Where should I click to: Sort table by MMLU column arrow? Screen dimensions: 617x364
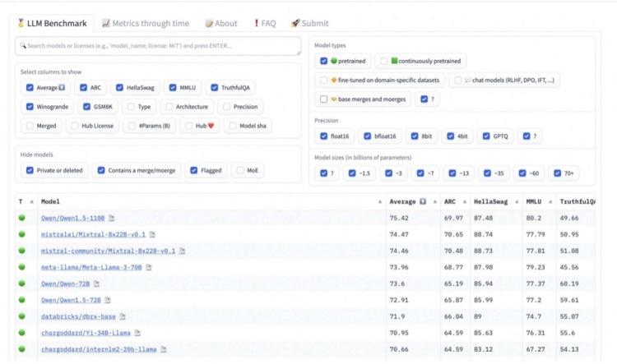[550, 201]
